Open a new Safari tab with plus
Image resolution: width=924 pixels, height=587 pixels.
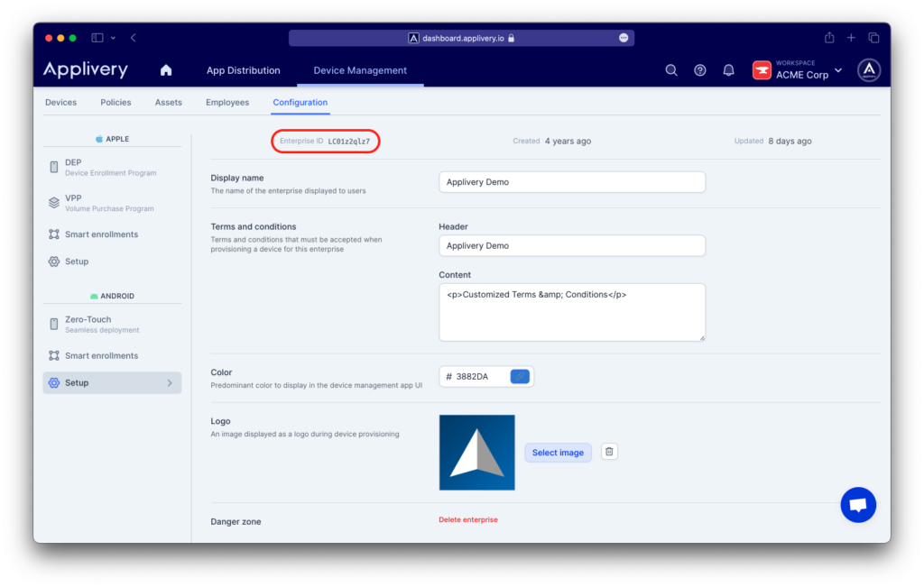click(851, 38)
